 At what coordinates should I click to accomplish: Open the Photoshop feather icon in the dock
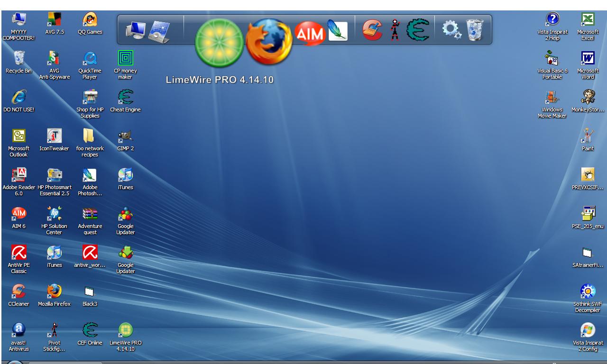coord(337,31)
